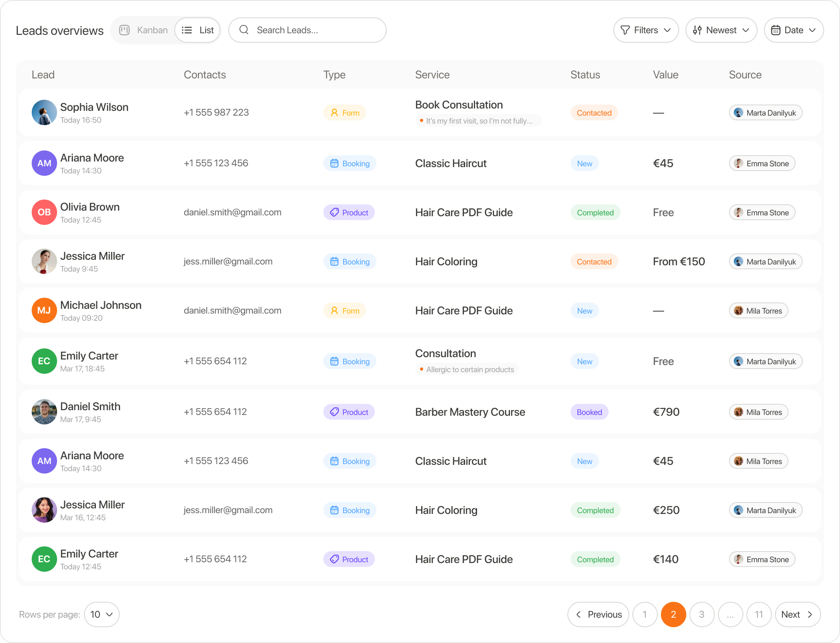Image resolution: width=840 pixels, height=643 pixels.
Task: Click the Source column header
Action: (x=745, y=75)
